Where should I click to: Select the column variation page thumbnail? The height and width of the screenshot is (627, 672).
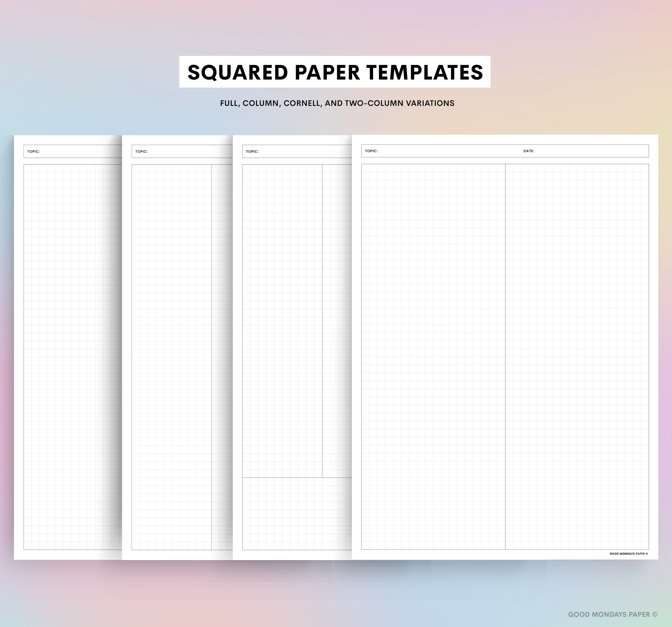pyautogui.click(x=177, y=347)
